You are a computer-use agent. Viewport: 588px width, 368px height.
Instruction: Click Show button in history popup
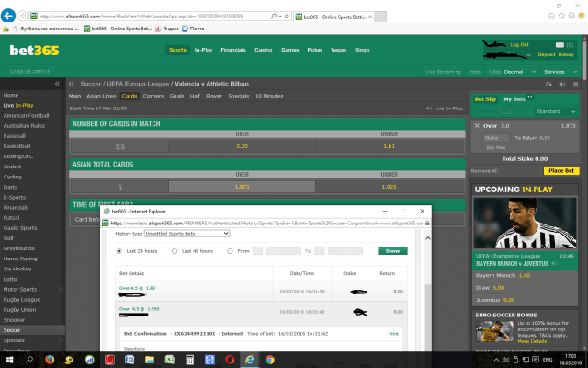pos(392,251)
